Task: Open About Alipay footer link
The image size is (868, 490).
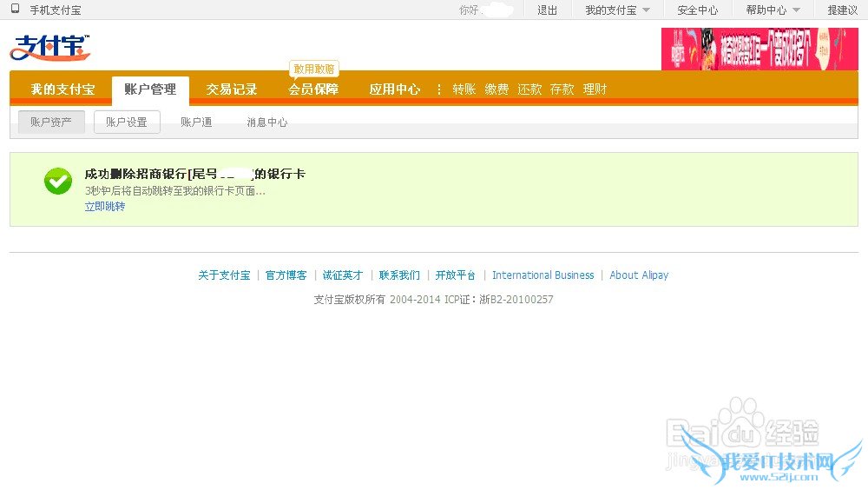Action: 639,275
